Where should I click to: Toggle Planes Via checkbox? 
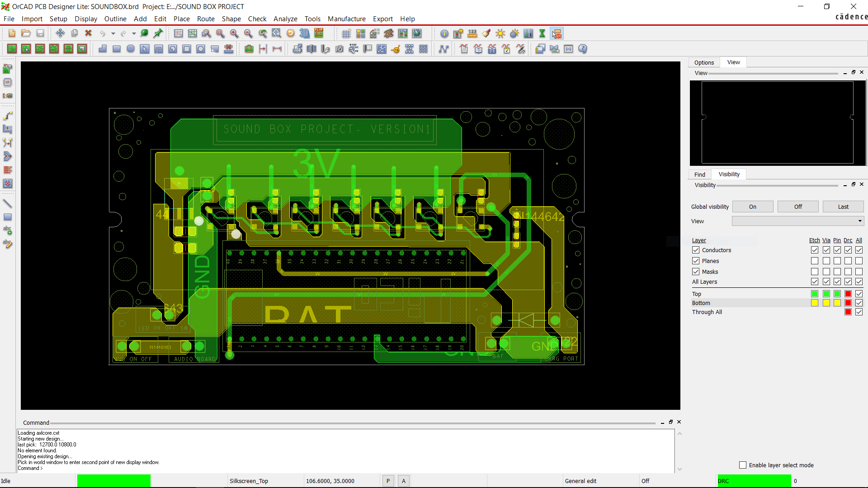(826, 261)
